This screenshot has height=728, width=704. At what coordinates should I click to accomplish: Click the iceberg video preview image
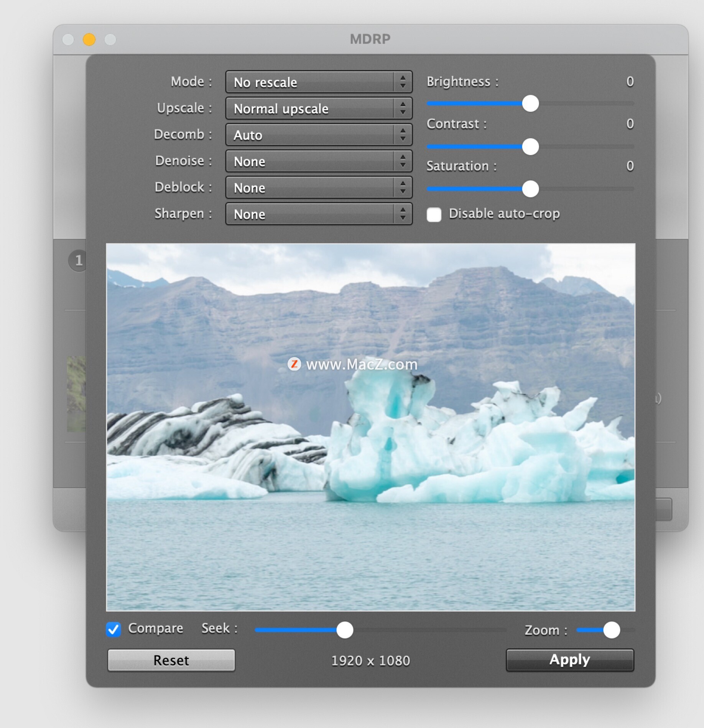tap(370, 427)
